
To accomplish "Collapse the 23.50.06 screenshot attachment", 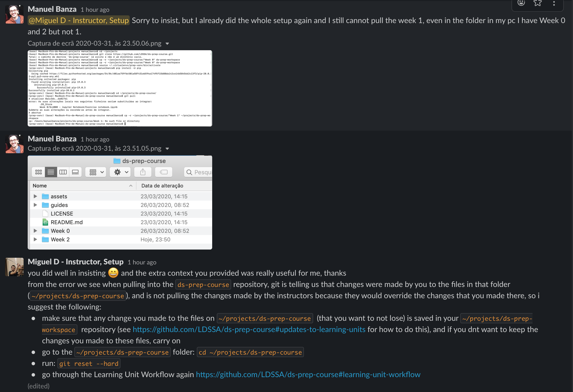I will coord(167,44).
